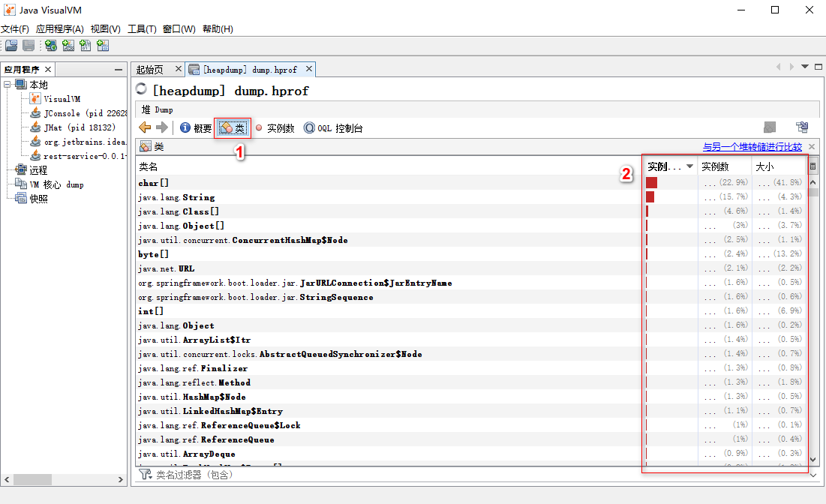Click the Java icon next to org.jetbrains.idea

35,141
